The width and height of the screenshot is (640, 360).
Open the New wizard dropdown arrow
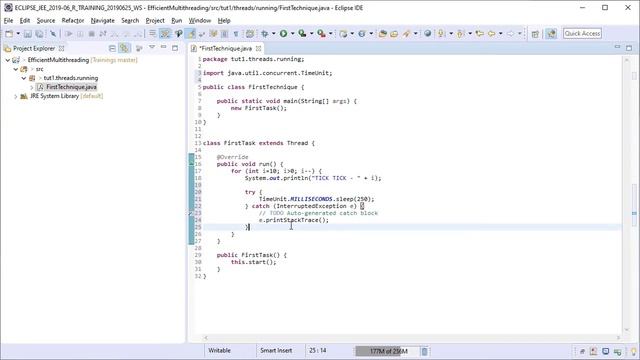18,33
